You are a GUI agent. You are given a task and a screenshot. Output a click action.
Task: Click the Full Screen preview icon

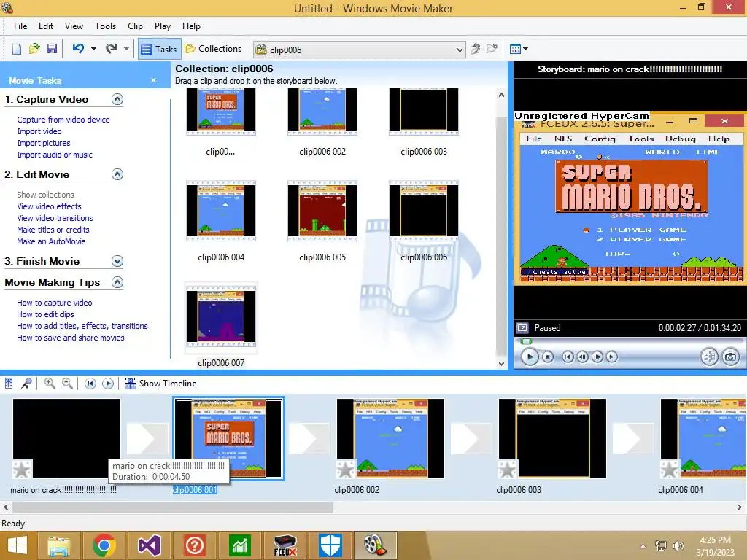[522, 328]
